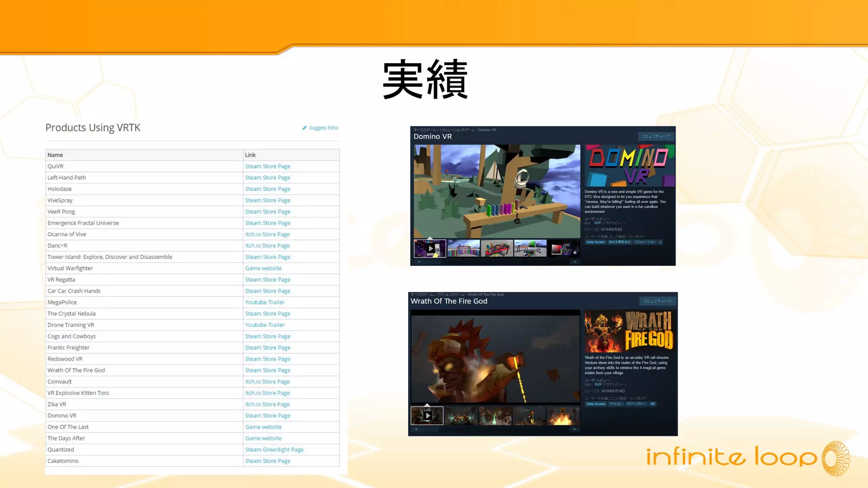The image size is (868, 488).
Task: Open the Quantized Steam Greenlight Page link
Action: [x=274, y=450]
